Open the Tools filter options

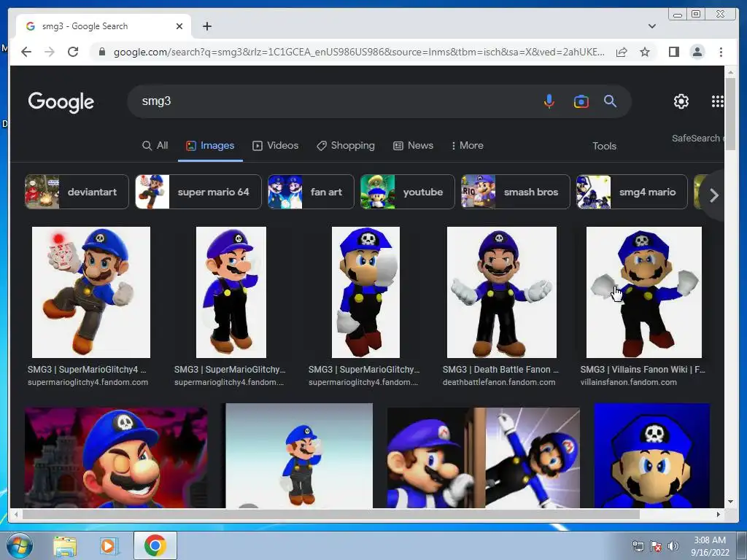[x=604, y=146]
